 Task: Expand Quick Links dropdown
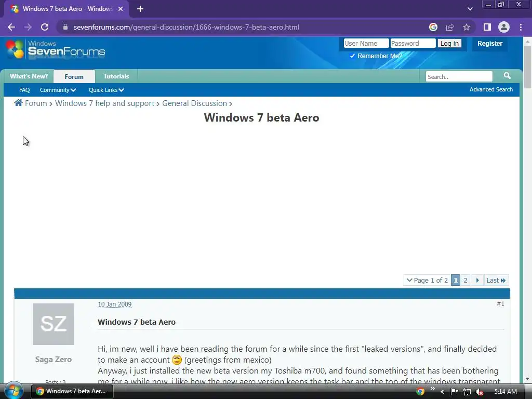pos(106,90)
